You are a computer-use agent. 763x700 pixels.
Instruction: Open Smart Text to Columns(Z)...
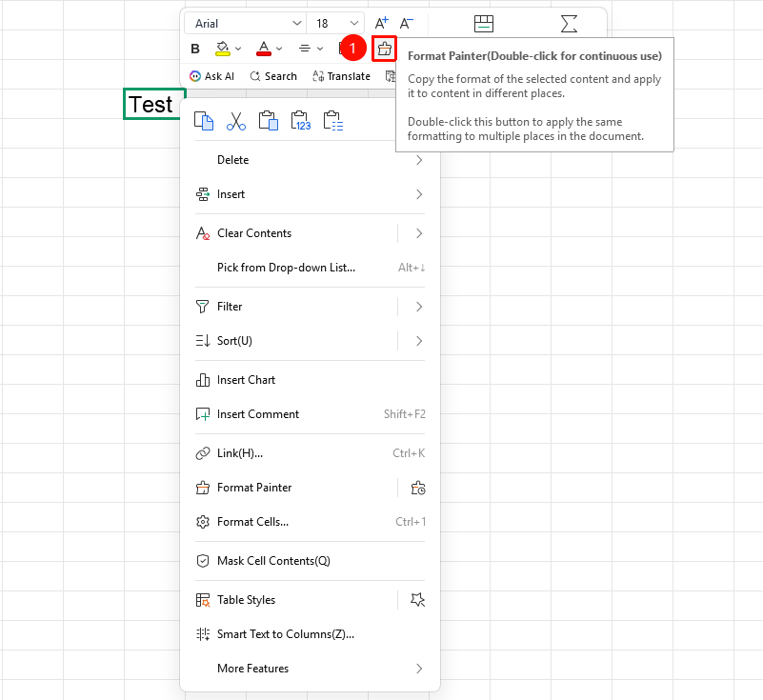click(x=310, y=634)
